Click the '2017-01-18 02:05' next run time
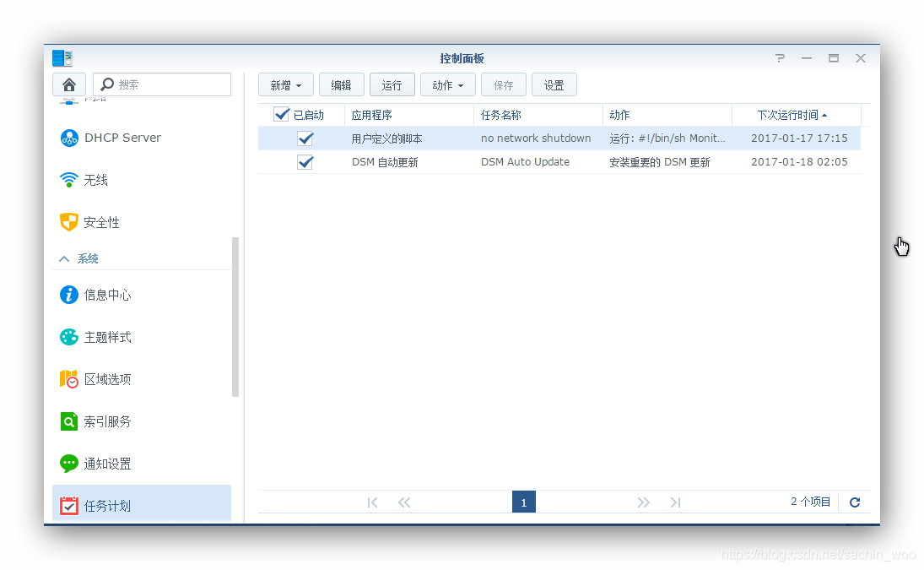 799,161
